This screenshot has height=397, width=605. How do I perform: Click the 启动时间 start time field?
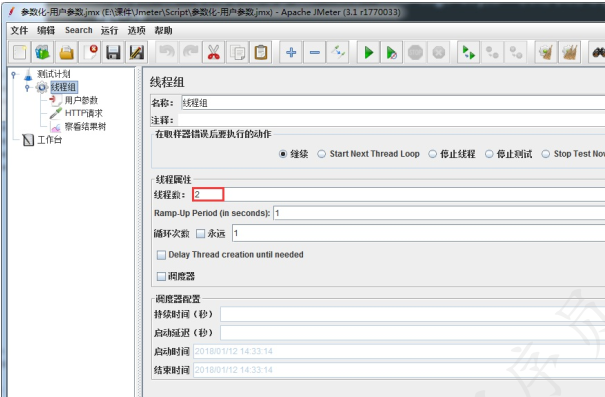(x=399, y=351)
